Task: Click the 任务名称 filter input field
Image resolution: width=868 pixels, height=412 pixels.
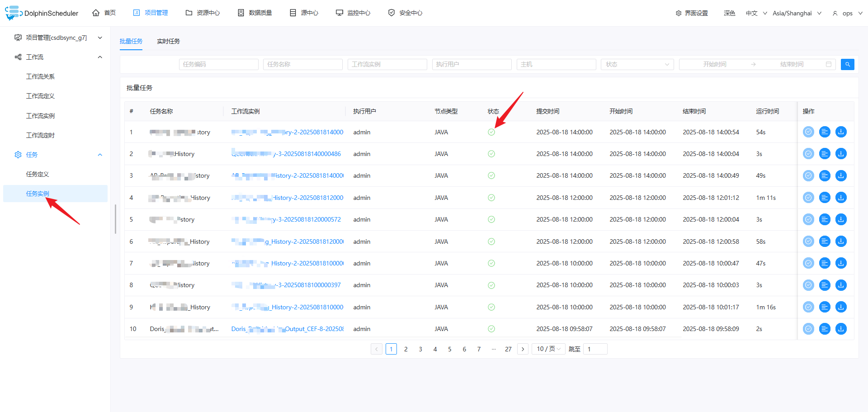Action: pyautogui.click(x=302, y=64)
